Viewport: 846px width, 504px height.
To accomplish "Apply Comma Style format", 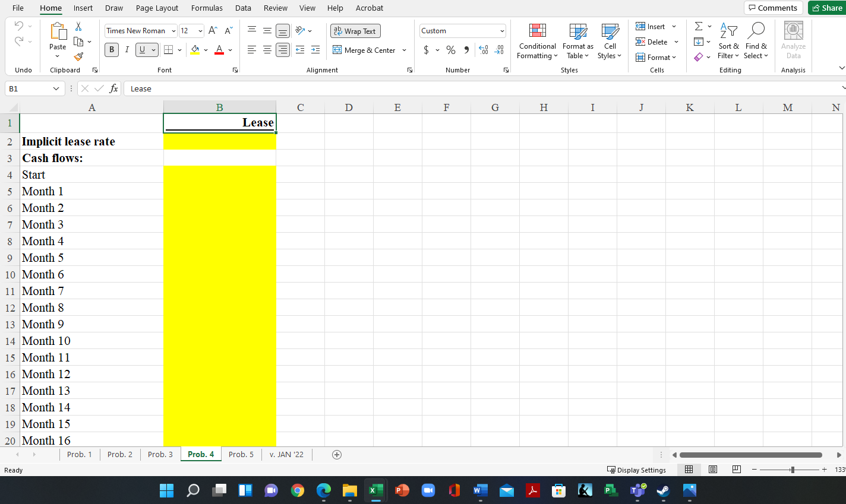I will (x=466, y=50).
